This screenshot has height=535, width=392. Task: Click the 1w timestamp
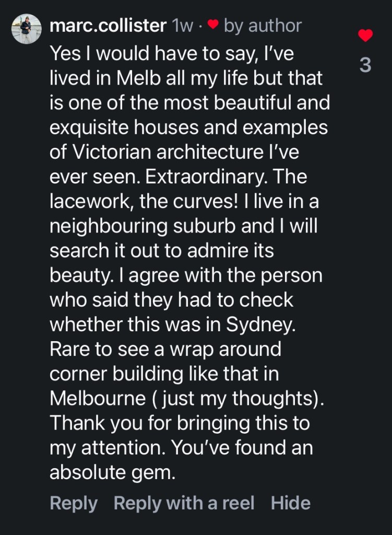point(183,26)
